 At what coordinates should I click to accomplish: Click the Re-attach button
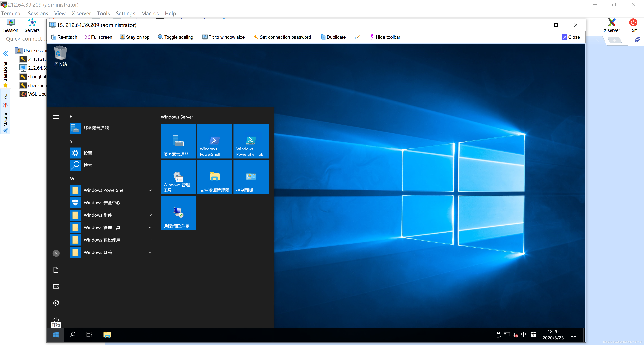pos(64,37)
